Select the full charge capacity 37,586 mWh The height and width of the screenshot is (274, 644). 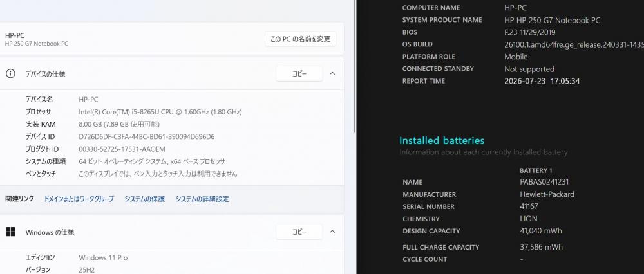coord(542,247)
